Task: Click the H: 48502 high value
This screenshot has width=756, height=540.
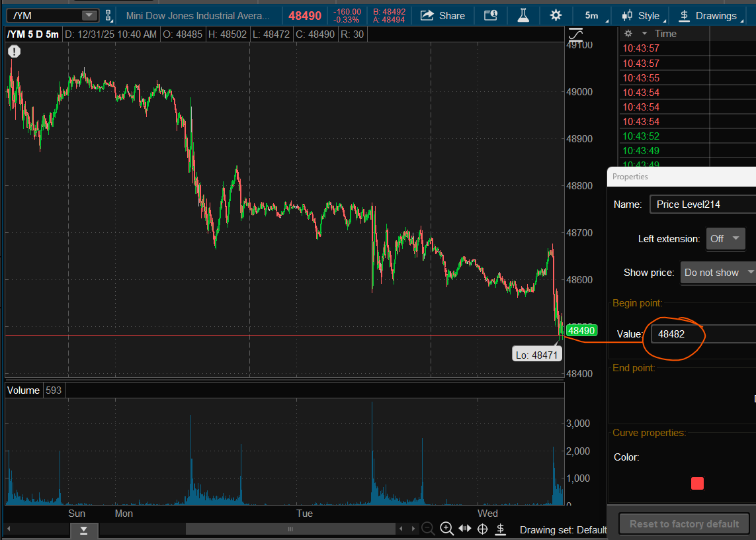Action: pyautogui.click(x=228, y=34)
